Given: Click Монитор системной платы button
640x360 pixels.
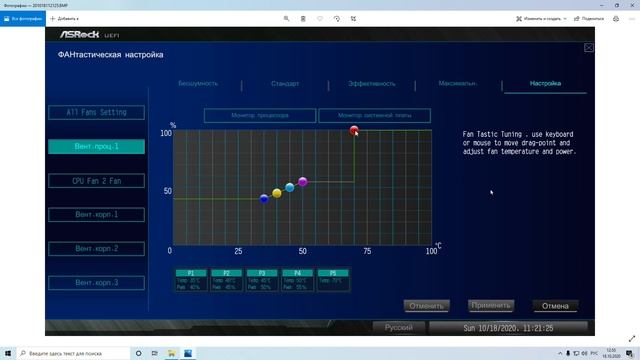Looking at the screenshot, I should coord(375,116).
